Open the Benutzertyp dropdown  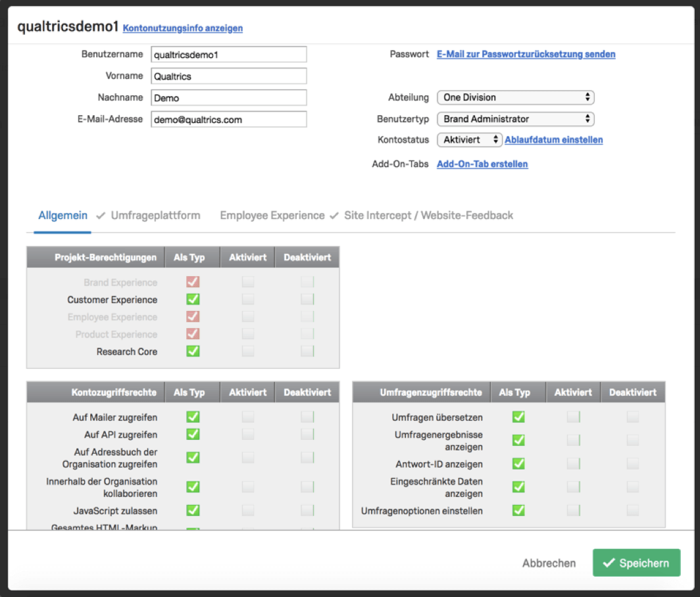tap(516, 119)
